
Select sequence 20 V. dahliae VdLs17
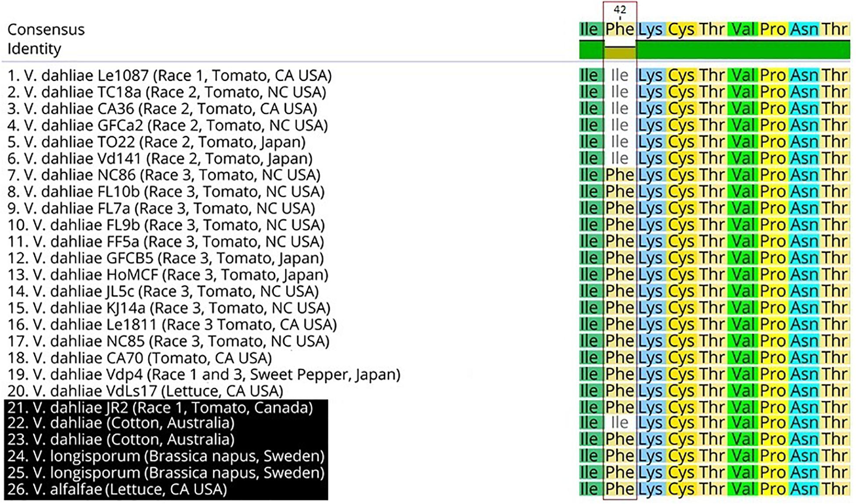(x=145, y=391)
